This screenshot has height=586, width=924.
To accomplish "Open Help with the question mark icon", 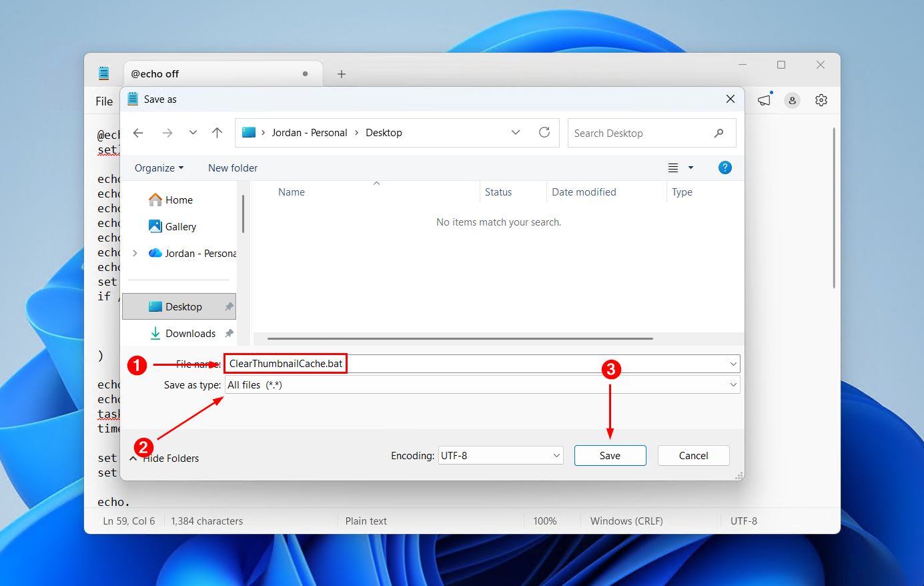I will click(x=725, y=168).
